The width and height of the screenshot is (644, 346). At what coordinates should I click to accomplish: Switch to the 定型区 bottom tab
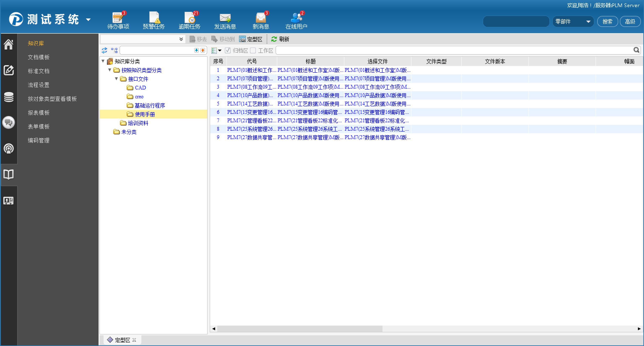point(122,340)
